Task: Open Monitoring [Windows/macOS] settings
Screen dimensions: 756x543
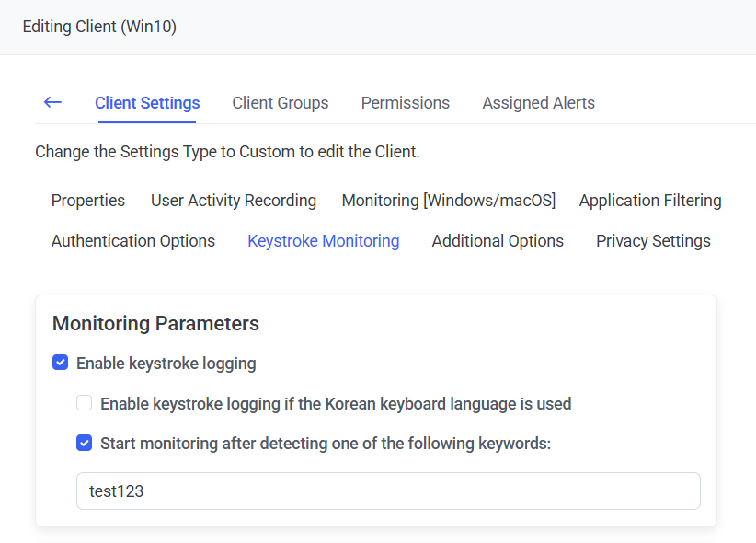Action: (448, 201)
